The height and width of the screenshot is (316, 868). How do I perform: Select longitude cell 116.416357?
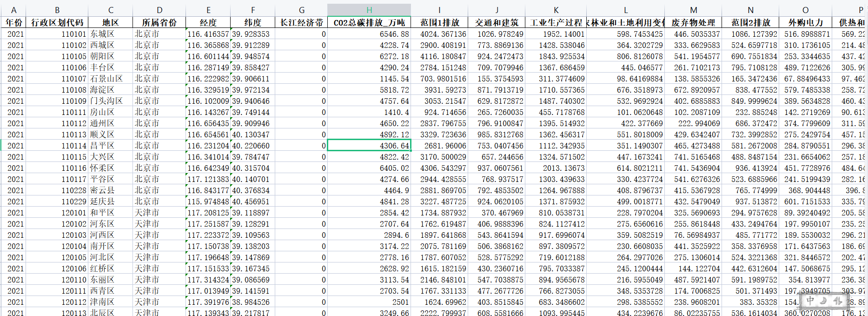click(x=208, y=34)
